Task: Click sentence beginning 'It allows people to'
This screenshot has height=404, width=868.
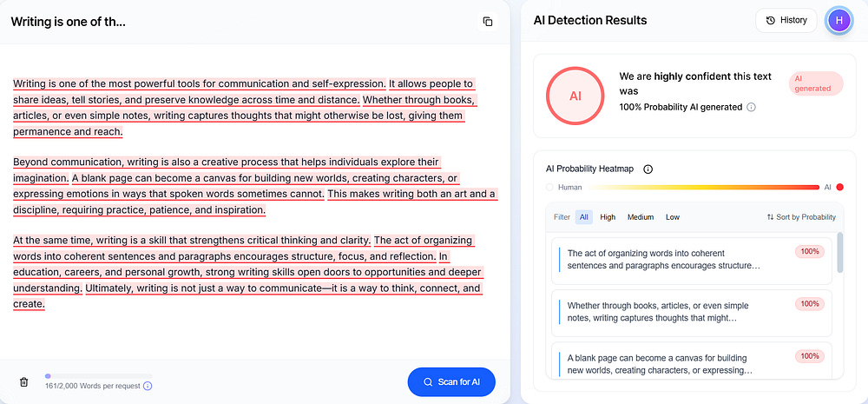Action: tap(431, 83)
